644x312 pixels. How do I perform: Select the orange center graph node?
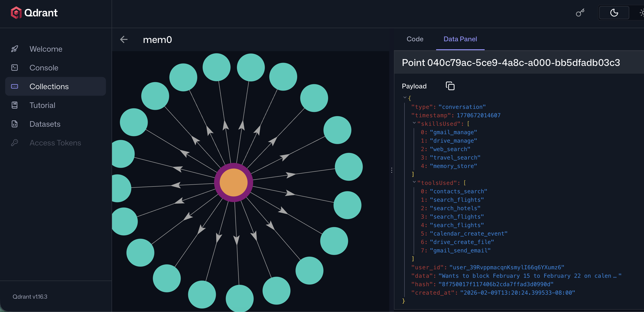pyautogui.click(x=233, y=183)
